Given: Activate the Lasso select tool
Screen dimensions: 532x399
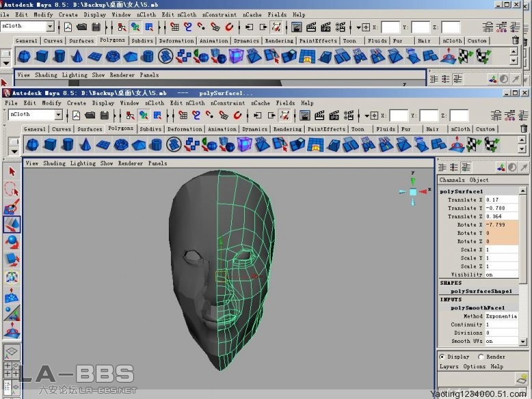Looking at the screenshot, I should pos(12,189).
